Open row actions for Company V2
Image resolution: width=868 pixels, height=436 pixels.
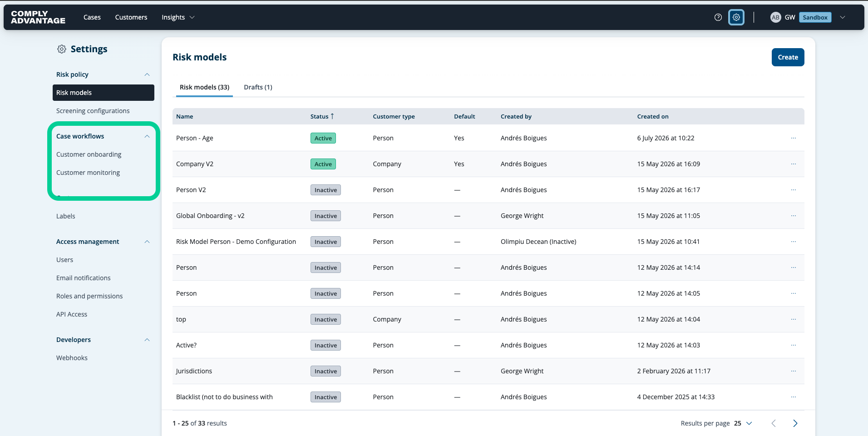click(x=793, y=164)
